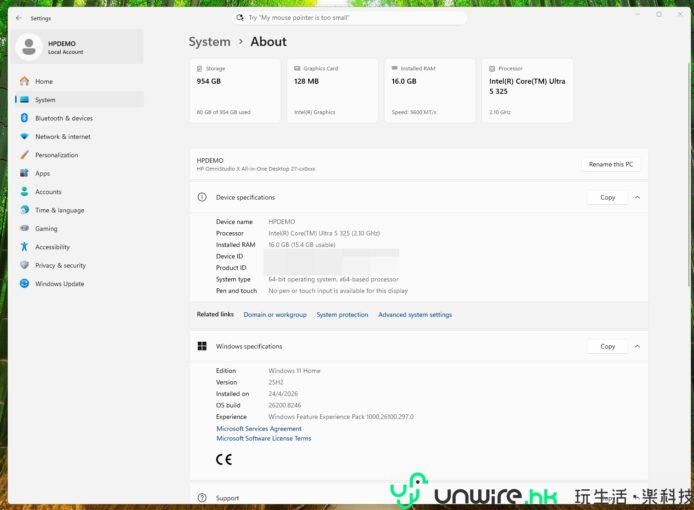Image resolution: width=694 pixels, height=510 pixels.
Task: Click the Processor card icon
Action: coord(492,69)
